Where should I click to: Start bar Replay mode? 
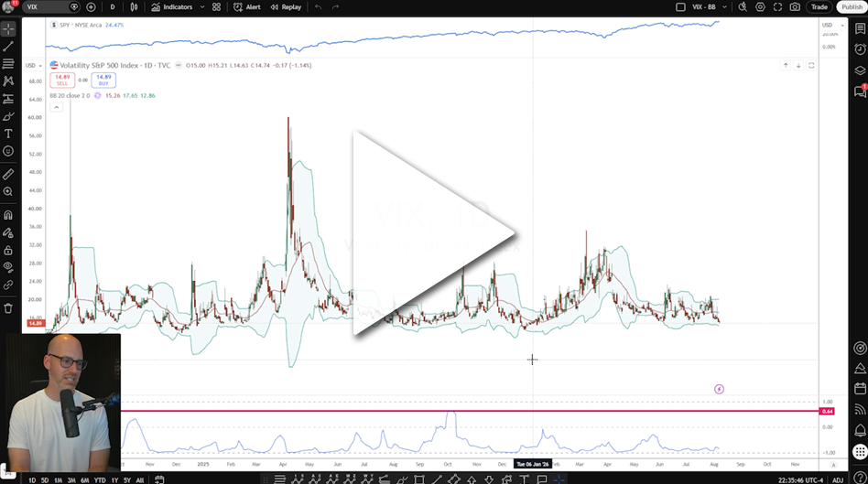[286, 7]
